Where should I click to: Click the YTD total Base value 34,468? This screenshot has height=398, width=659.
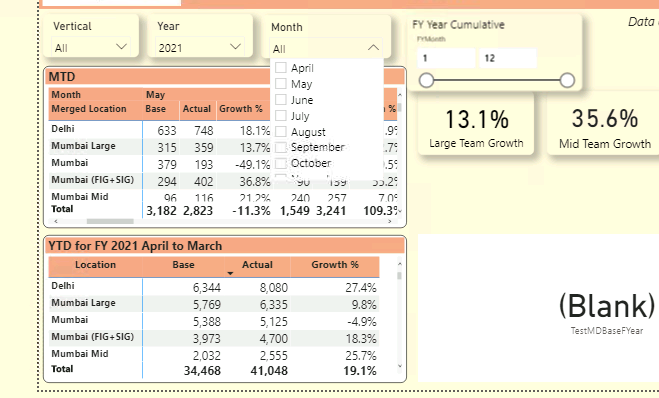coord(202,371)
